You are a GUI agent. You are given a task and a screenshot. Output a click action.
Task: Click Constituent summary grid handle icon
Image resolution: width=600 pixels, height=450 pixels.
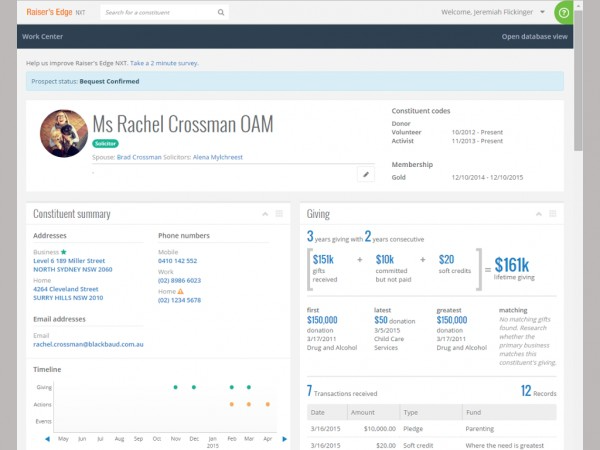279,214
